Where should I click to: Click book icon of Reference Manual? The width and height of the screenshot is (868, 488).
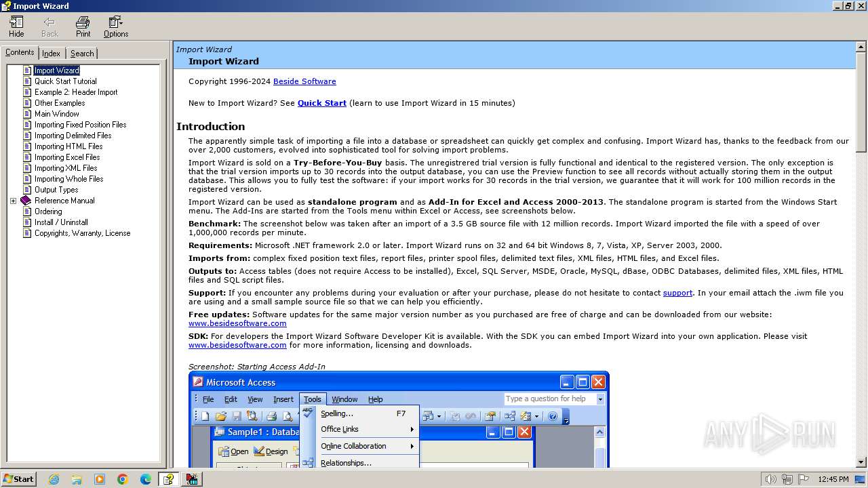(x=26, y=201)
